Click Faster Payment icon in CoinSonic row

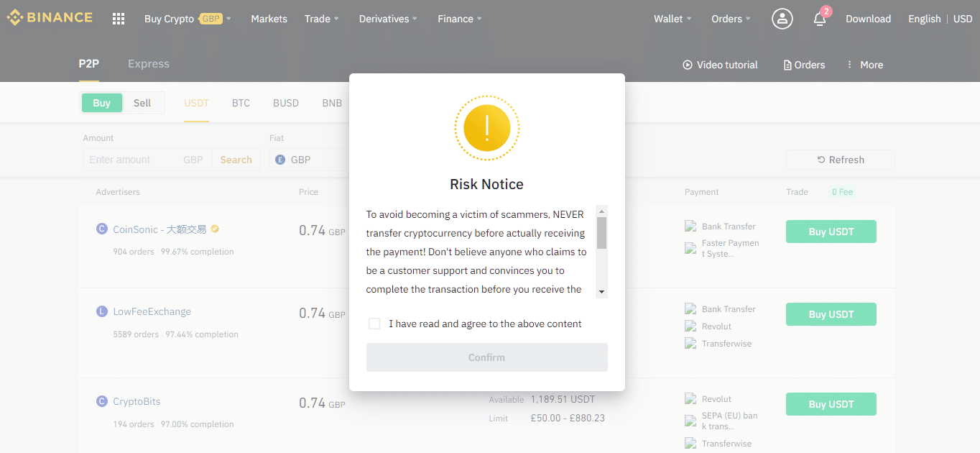691,249
